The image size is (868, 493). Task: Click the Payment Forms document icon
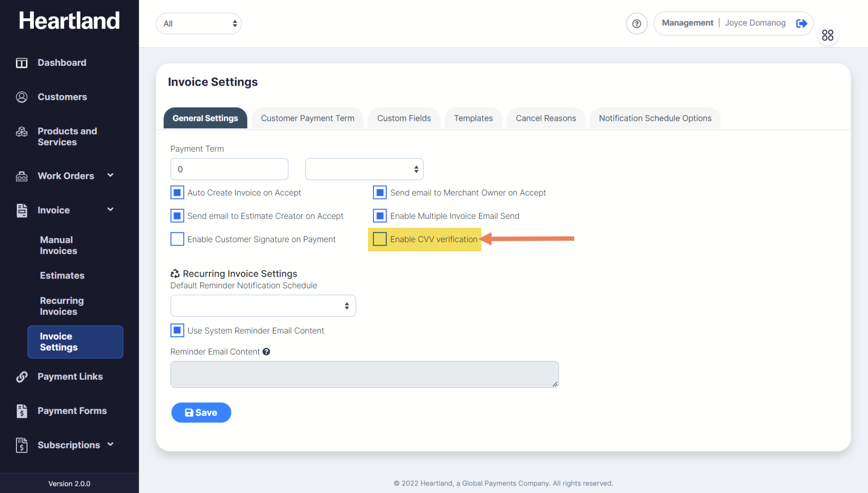click(21, 411)
